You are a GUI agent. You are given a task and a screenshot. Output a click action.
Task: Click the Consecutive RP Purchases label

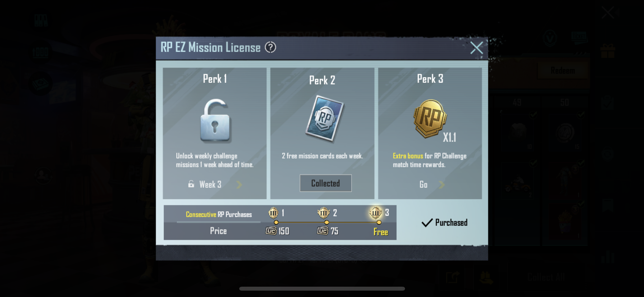click(219, 214)
